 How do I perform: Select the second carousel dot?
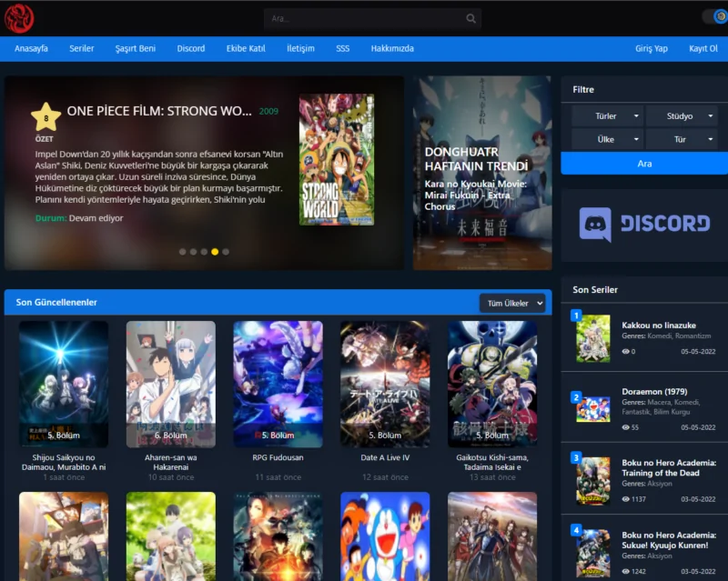(193, 252)
